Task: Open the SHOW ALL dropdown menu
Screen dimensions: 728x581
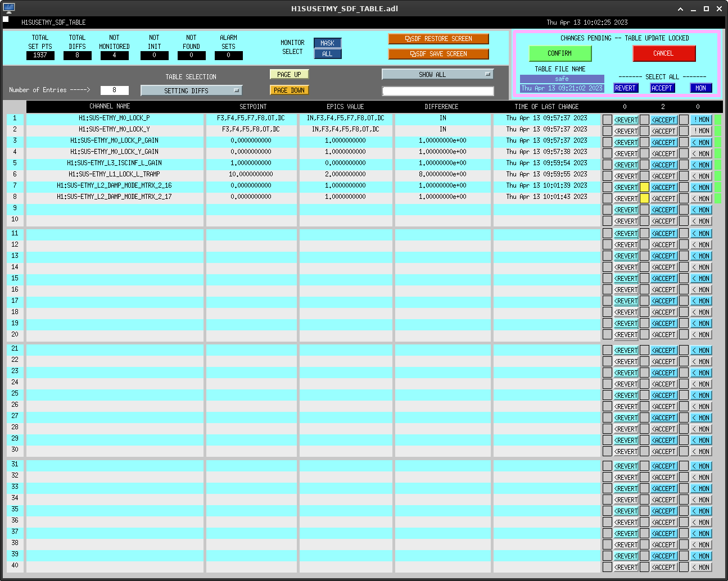Action: 437,74
